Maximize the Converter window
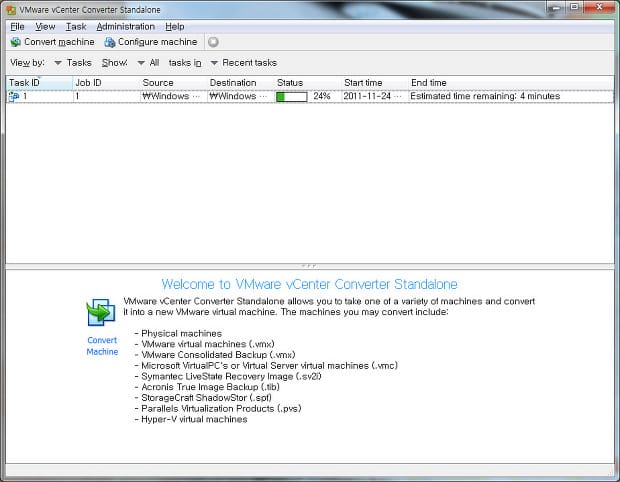The height and width of the screenshot is (482, 620). (575, 7)
